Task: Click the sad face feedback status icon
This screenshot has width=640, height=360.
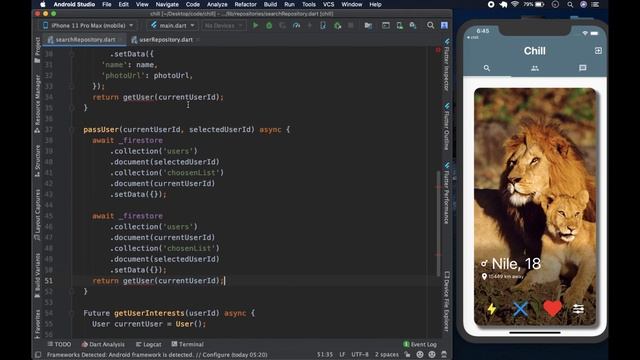Action: [432, 355]
